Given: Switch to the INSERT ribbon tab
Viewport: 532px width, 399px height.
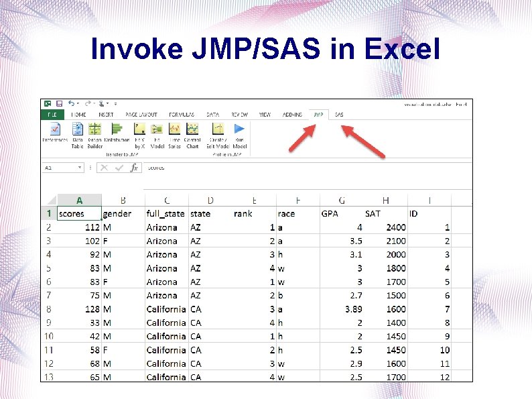Looking at the screenshot, I should coord(106,115).
